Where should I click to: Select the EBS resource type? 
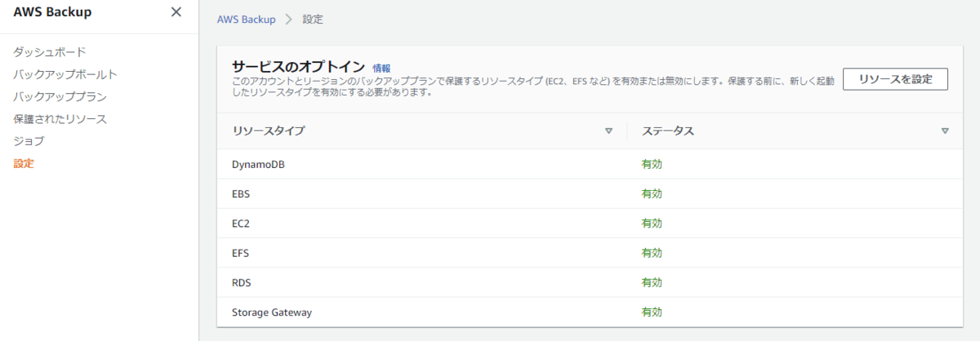[242, 193]
